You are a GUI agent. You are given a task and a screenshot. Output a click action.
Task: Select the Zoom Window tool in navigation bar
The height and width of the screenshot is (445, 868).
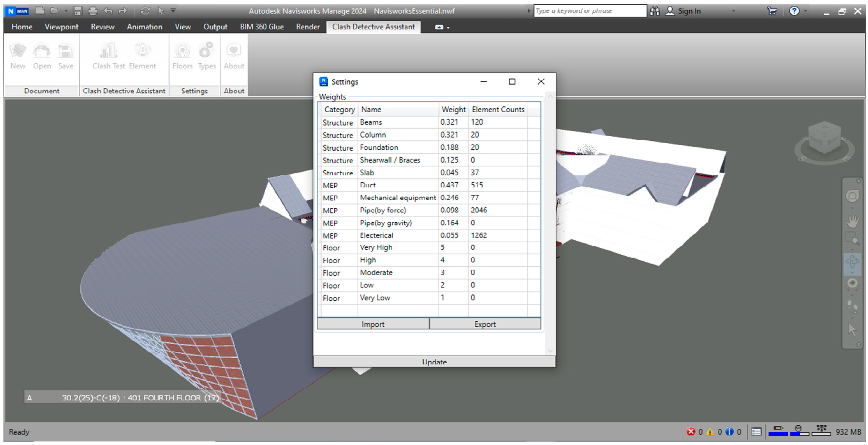pos(853,239)
